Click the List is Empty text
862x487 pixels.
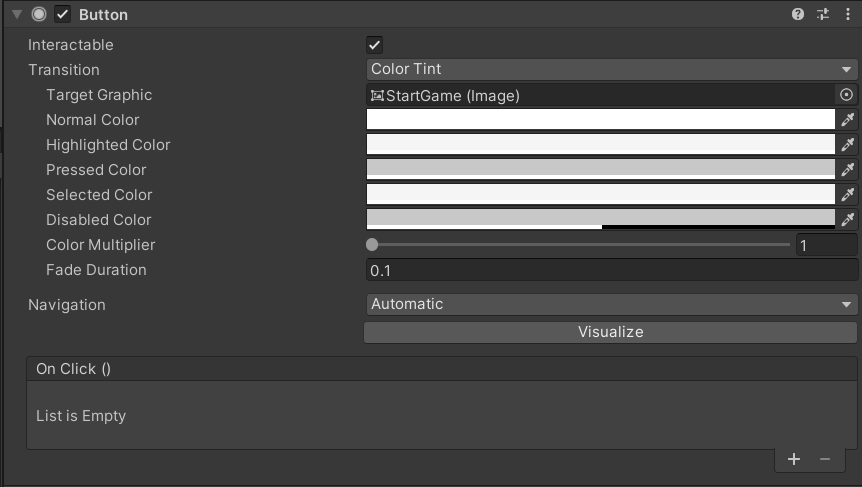(x=81, y=416)
